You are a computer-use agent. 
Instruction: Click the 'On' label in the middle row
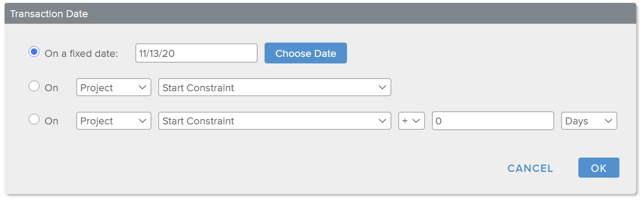(52, 88)
